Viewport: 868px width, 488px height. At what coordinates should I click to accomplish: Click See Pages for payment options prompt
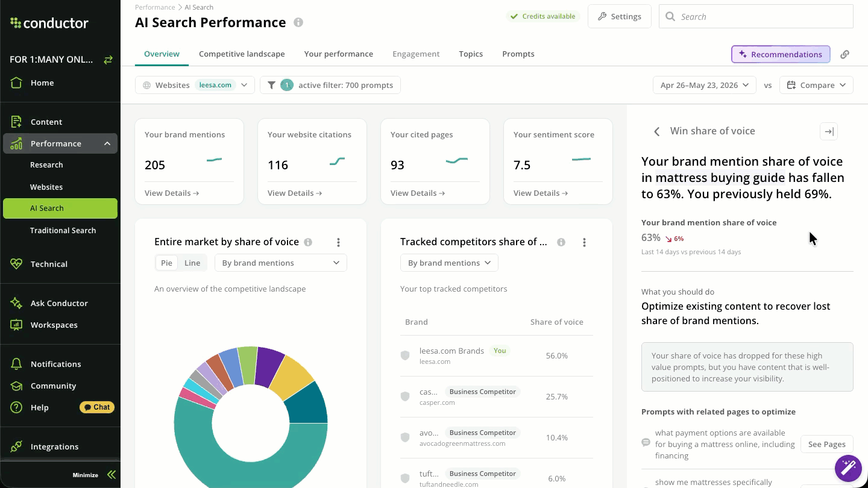826,444
